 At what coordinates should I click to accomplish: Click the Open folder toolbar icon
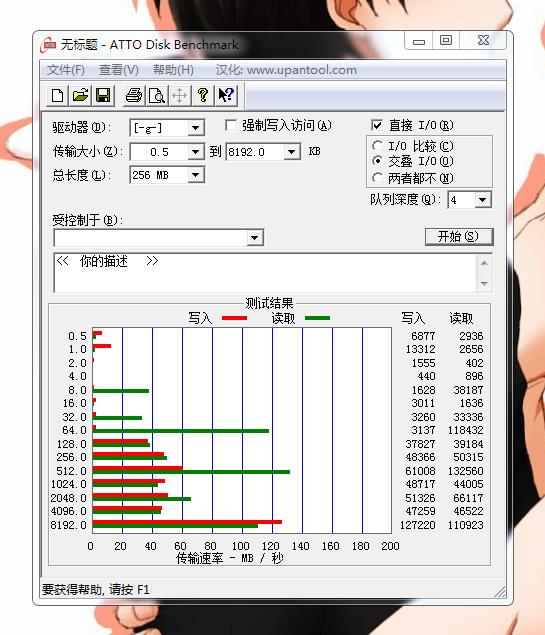click(80, 96)
